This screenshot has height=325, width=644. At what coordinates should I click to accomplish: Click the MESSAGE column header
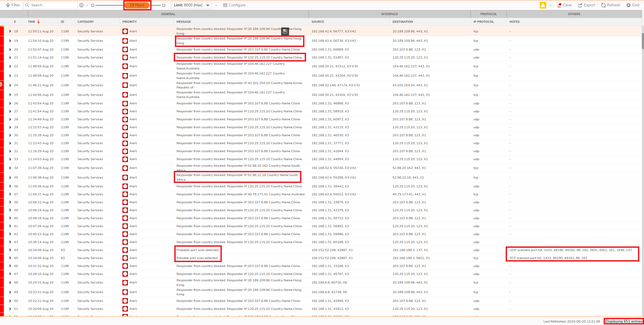184,22
